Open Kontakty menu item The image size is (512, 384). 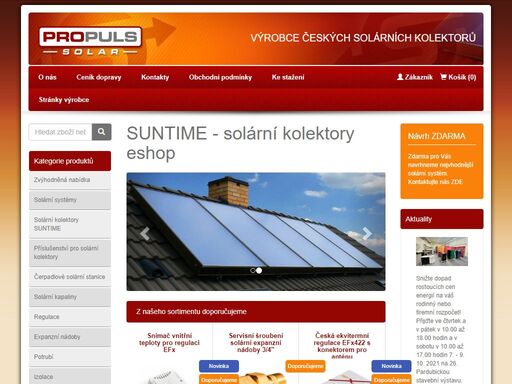coord(155,77)
